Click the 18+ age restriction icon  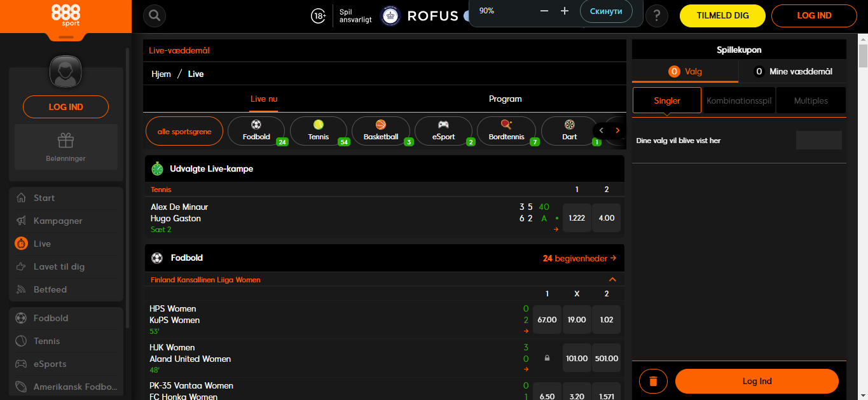(319, 16)
